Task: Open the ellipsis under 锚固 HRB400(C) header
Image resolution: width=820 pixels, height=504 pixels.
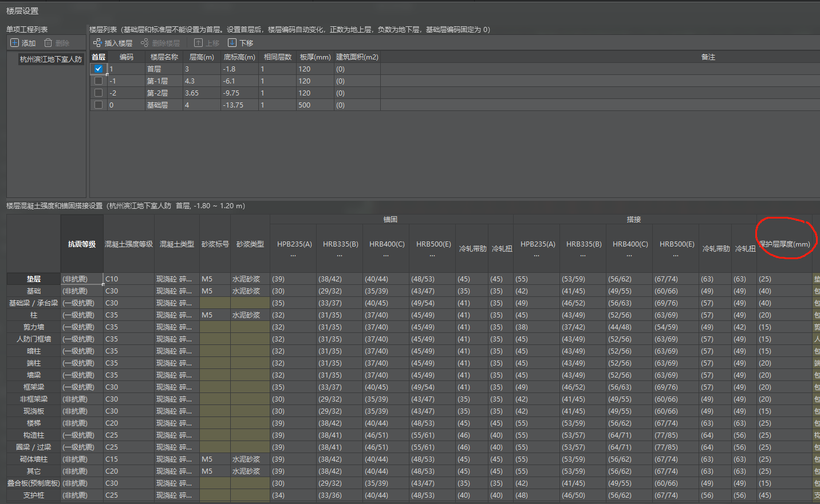Action: [386, 256]
